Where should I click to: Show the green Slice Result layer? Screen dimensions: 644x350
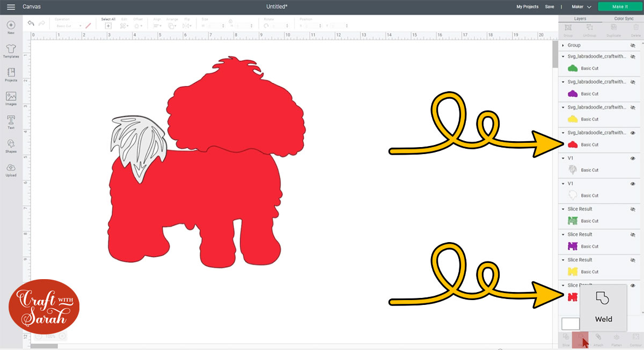(x=633, y=209)
